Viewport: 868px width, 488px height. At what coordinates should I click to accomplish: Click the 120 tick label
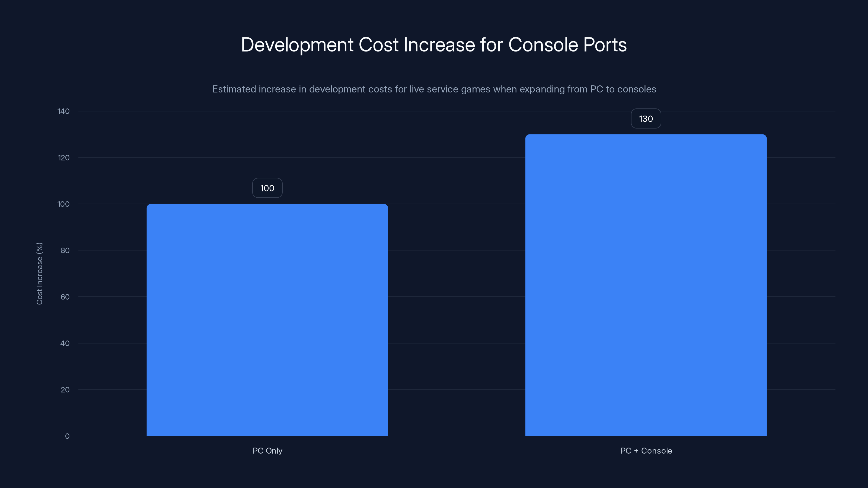click(64, 158)
